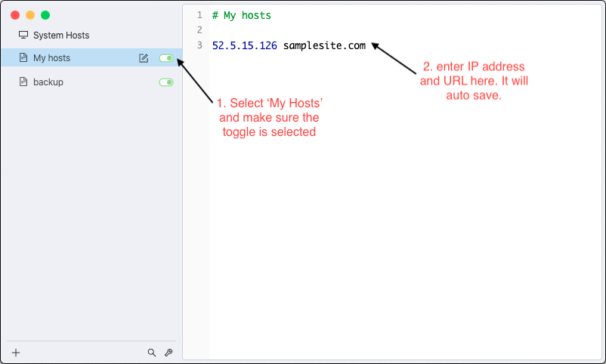The height and width of the screenshot is (364, 606).
Task: Close the window with the red button
Action: click(x=15, y=15)
